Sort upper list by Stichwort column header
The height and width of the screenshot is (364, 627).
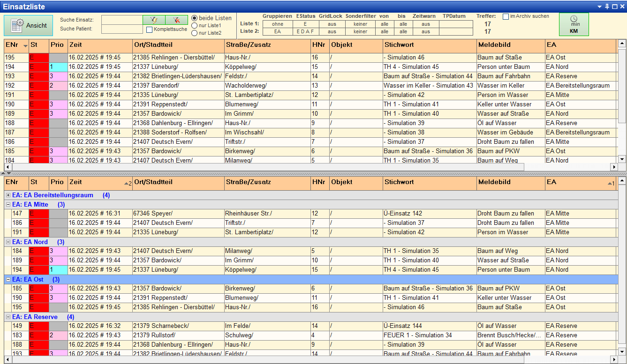[429, 45]
